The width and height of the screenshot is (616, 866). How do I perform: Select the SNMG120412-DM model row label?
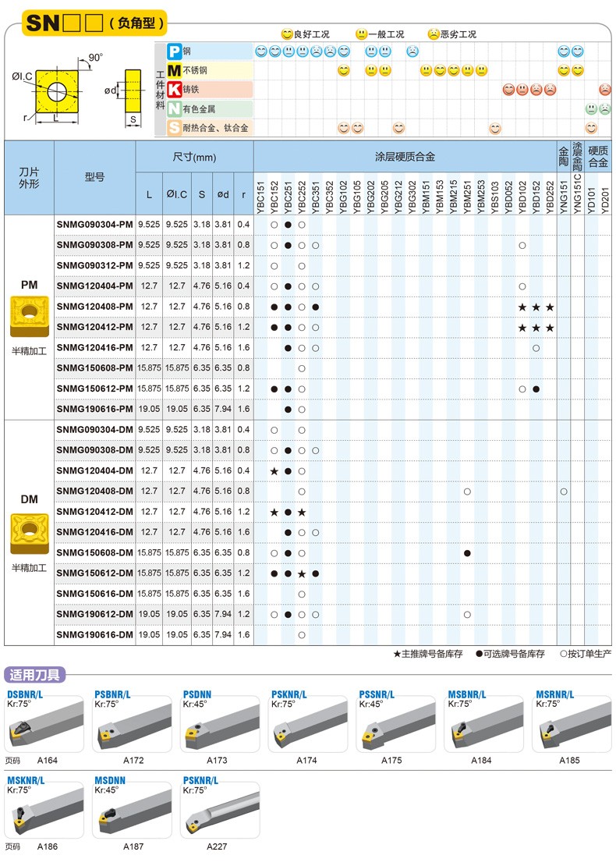coord(95,512)
